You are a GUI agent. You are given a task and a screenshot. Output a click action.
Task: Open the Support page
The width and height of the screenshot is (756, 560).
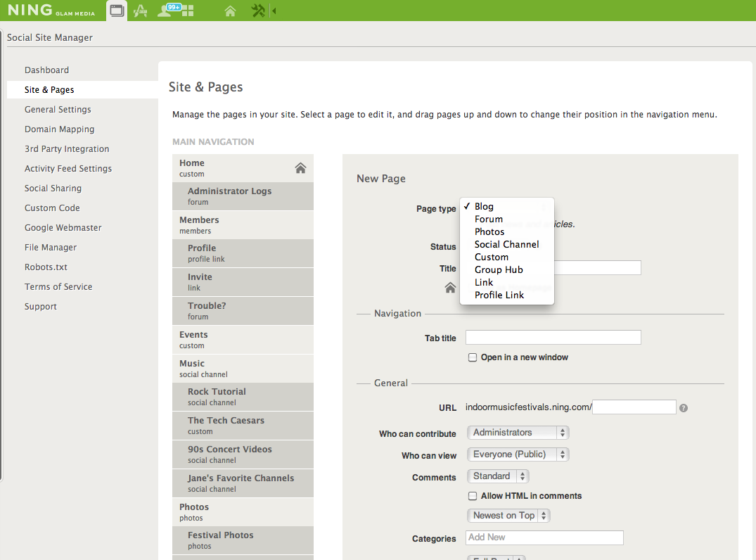[41, 307]
